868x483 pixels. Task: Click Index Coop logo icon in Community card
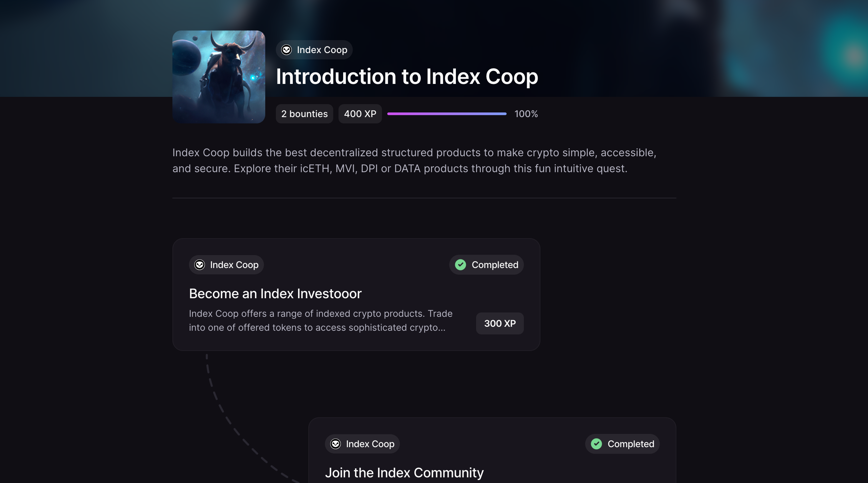(x=335, y=444)
